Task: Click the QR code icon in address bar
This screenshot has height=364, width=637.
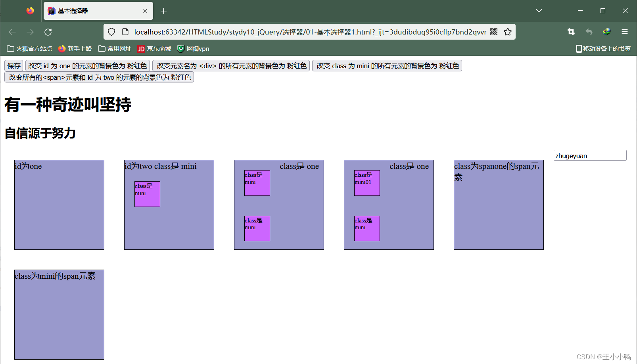Action: [493, 32]
